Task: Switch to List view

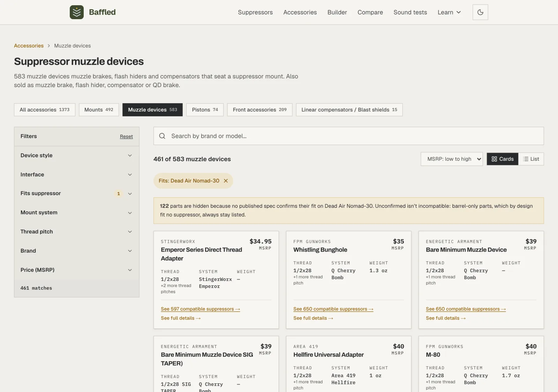Action: coord(531,159)
